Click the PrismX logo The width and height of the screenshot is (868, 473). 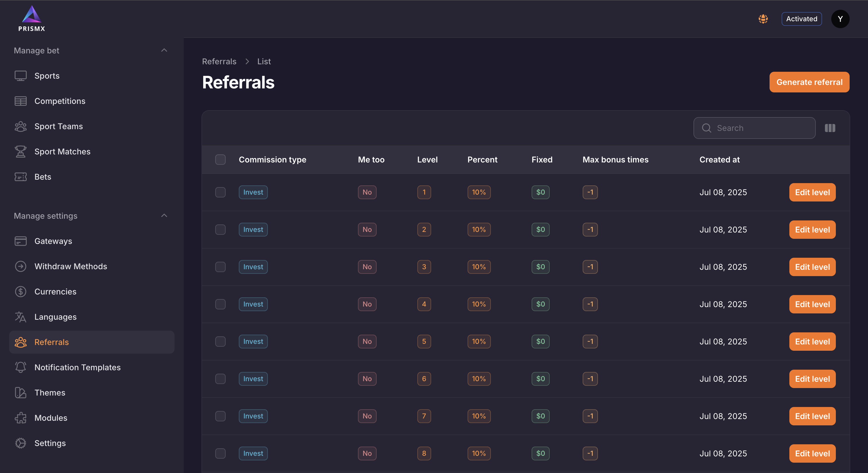coord(32,19)
